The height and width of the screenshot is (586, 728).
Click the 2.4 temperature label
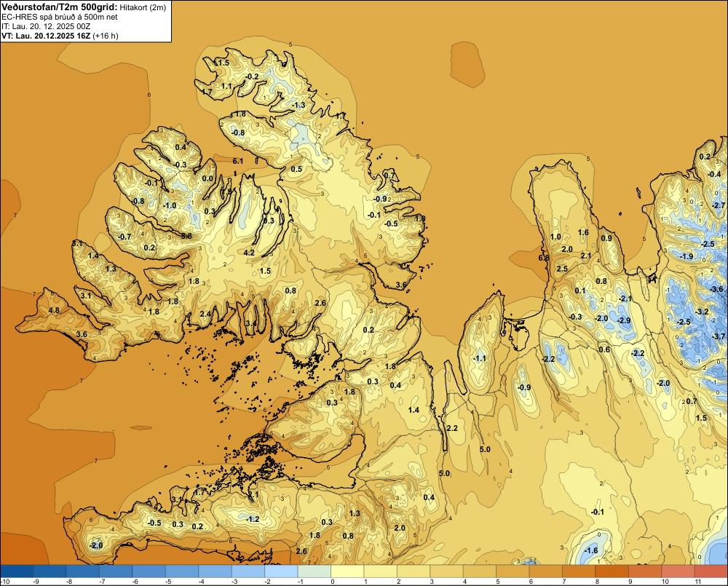(x=205, y=314)
